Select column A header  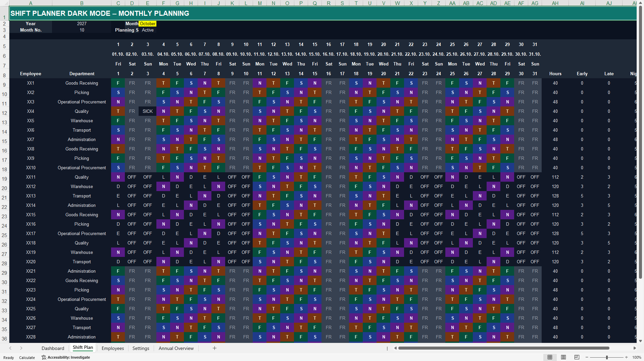[31, 3]
